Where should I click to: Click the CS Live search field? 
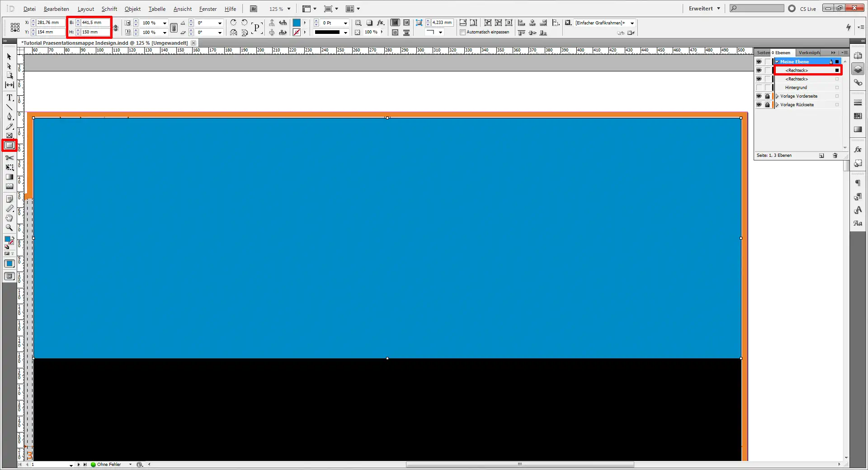(756, 8)
